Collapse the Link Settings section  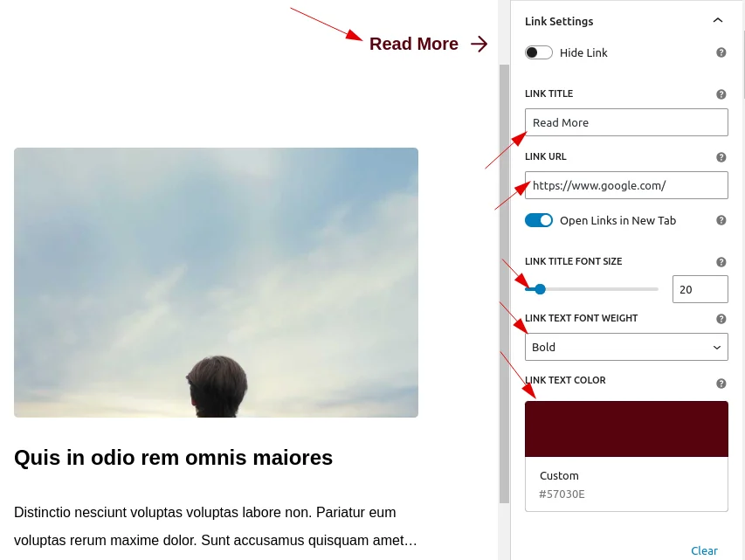[718, 19]
